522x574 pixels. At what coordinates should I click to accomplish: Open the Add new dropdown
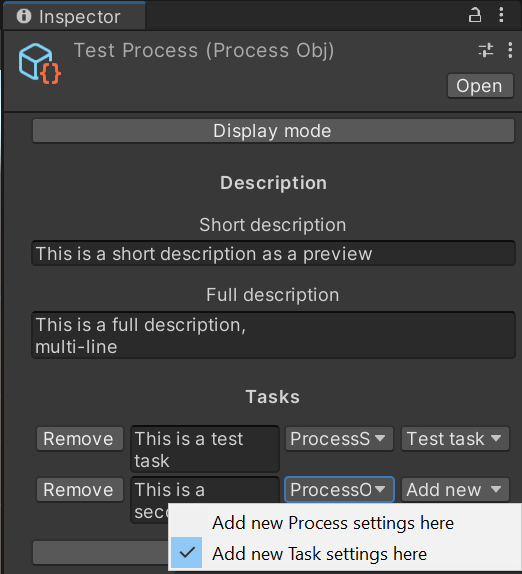click(x=455, y=490)
